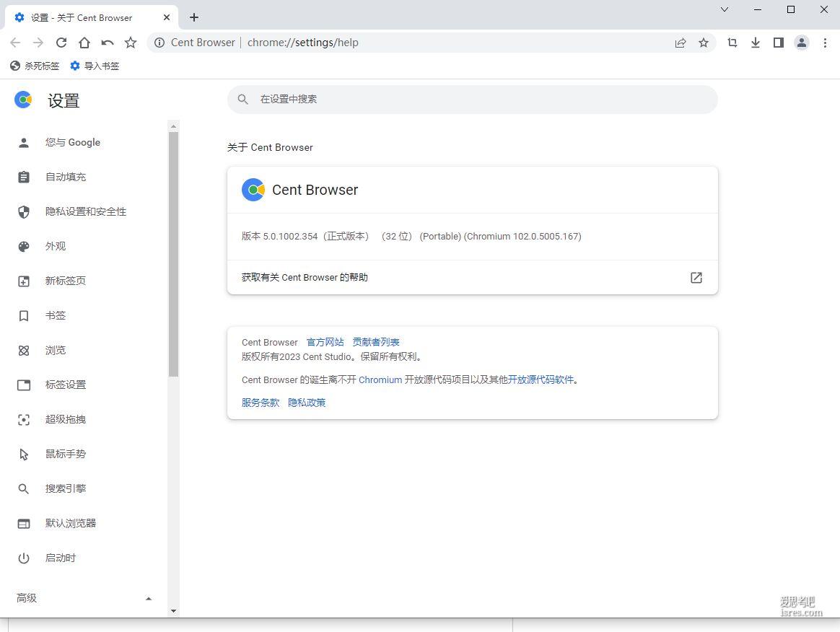Restore closed tab with undo icon
The image size is (840, 632).
pyautogui.click(x=107, y=43)
